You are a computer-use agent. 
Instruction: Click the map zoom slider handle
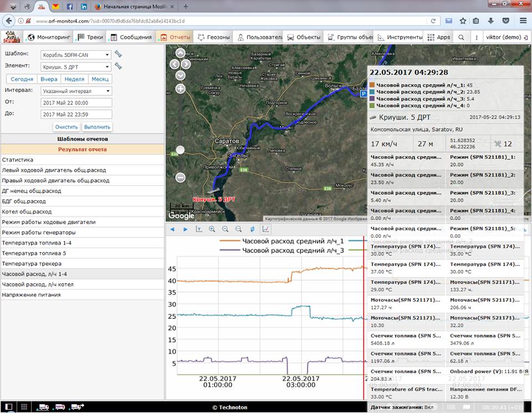click(x=180, y=150)
